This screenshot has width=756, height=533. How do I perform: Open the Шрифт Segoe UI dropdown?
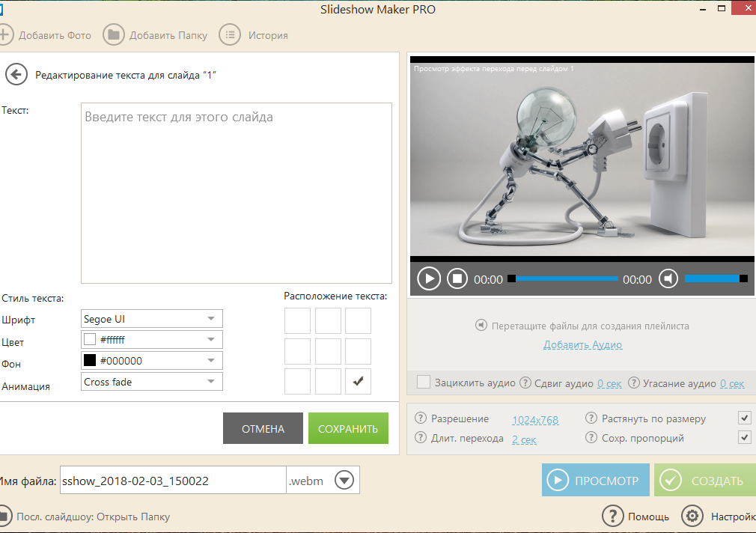click(152, 319)
